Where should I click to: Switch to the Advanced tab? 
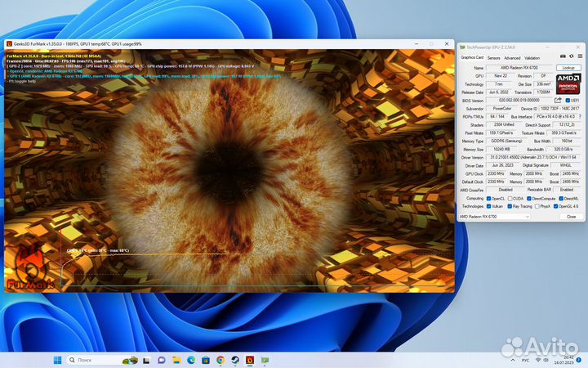[x=512, y=58]
